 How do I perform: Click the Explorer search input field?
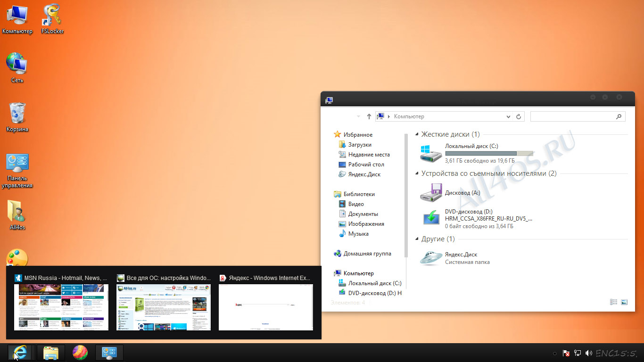[x=578, y=116]
